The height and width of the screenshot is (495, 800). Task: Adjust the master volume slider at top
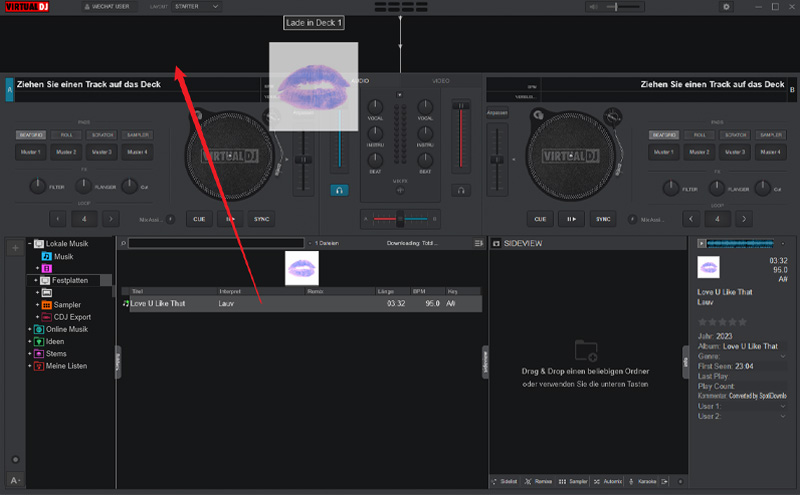coord(623,7)
